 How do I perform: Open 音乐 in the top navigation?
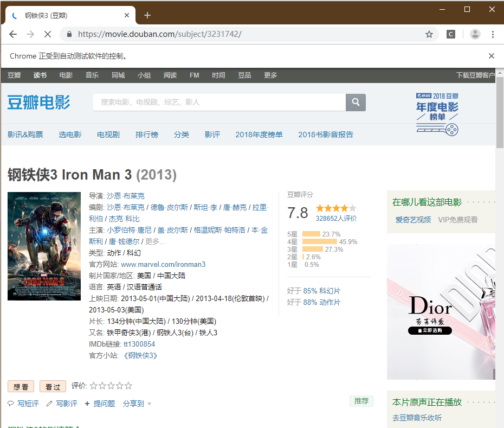coord(92,75)
